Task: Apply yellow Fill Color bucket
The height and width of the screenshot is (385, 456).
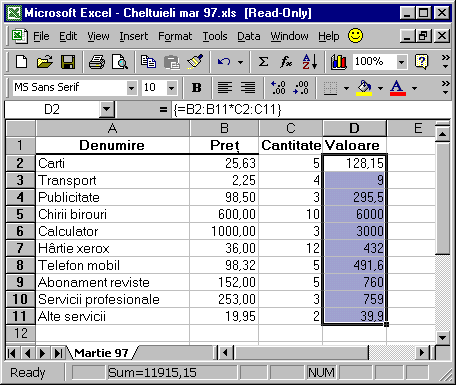Action: (x=364, y=88)
